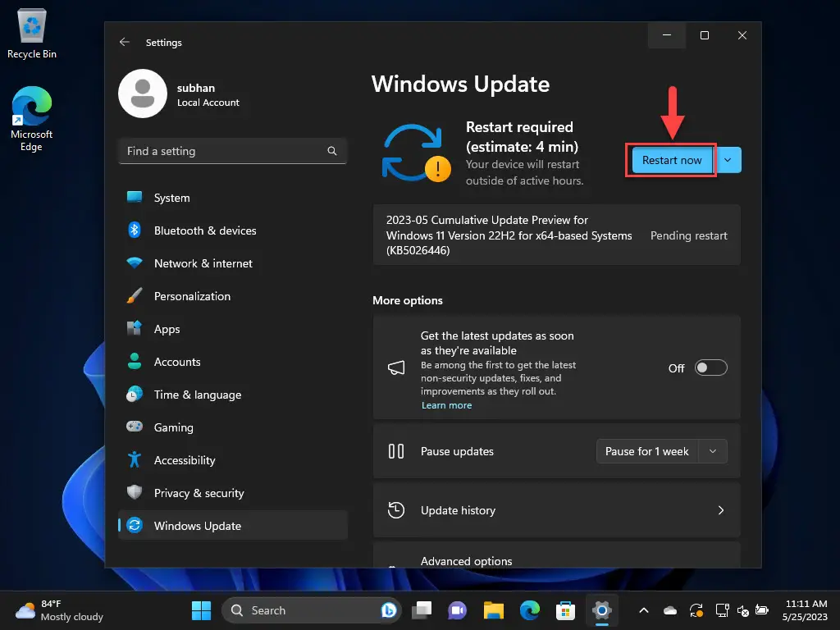840x630 pixels.
Task: Click the Accessibility figure icon
Action: click(x=135, y=459)
